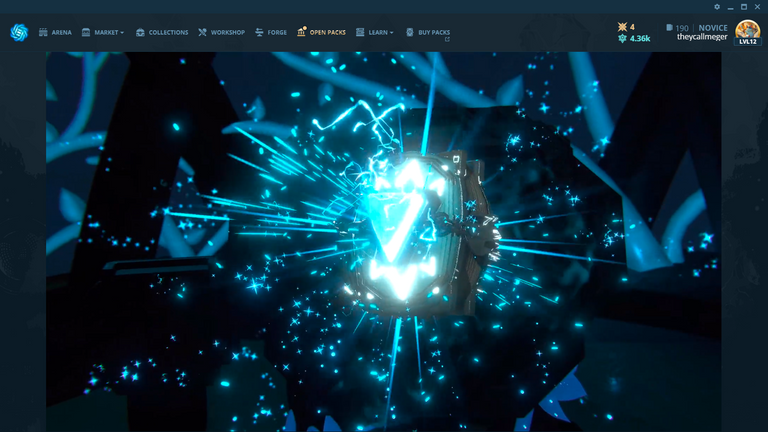Click the username theycallmeger

click(702, 37)
